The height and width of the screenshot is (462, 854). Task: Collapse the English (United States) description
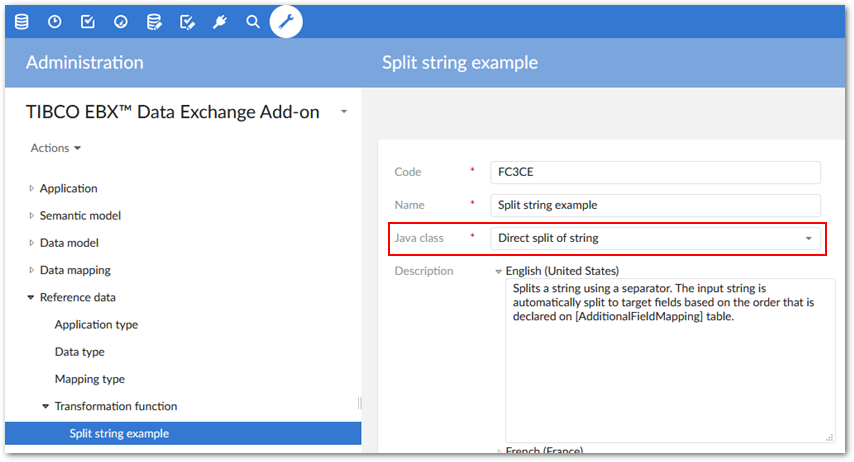(x=498, y=271)
